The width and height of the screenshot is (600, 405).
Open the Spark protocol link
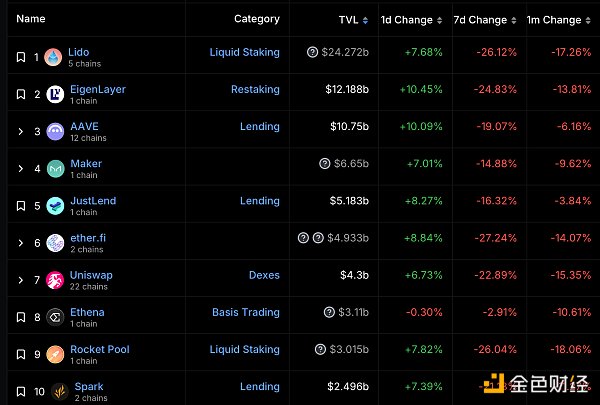pyautogui.click(x=88, y=387)
